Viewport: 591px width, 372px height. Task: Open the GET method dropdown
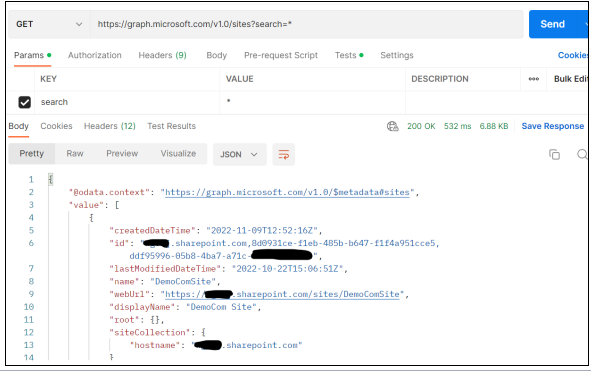[49, 24]
